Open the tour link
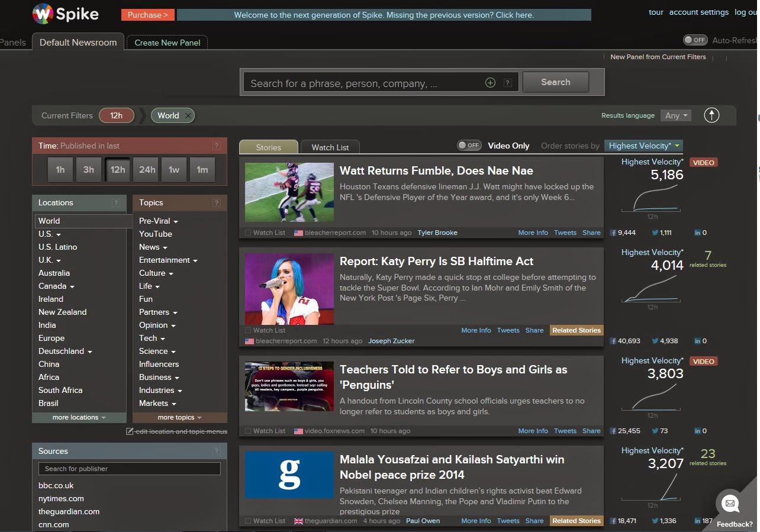This screenshot has width=760, height=532. 656,12
